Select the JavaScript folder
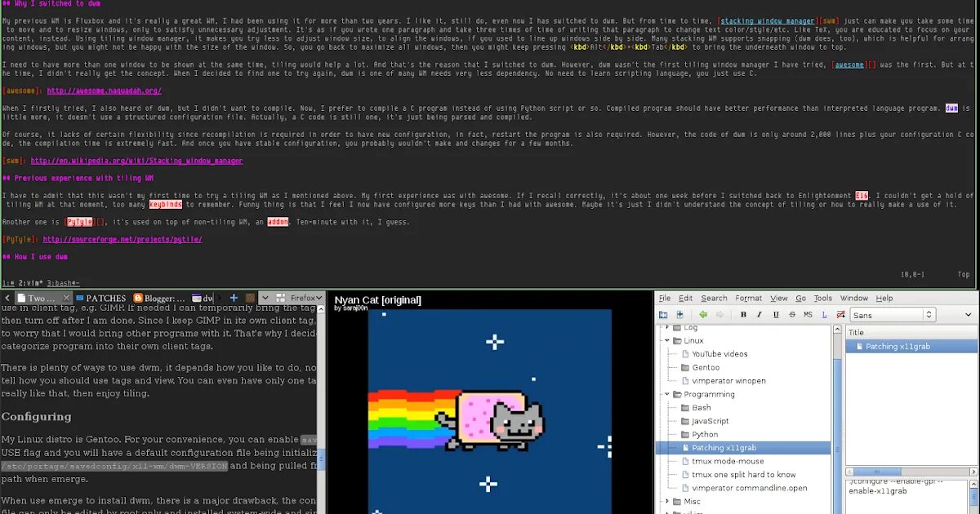This screenshot has height=514, width=980. [x=710, y=421]
